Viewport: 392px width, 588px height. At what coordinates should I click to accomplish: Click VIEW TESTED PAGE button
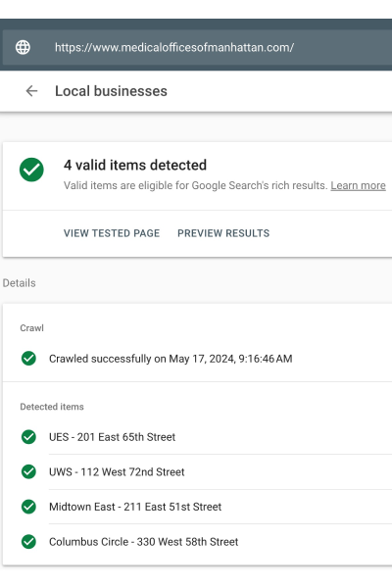coord(112,233)
